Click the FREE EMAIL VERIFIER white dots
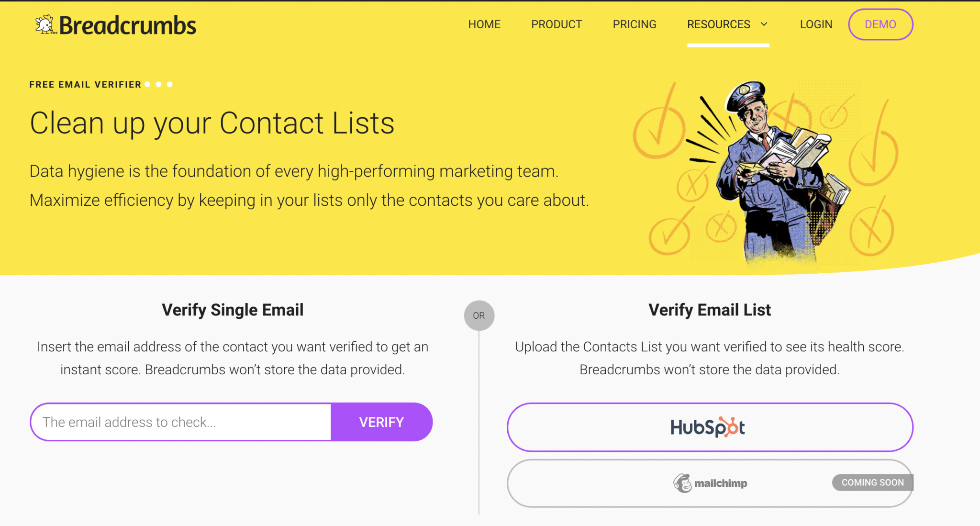This screenshot has height=526, width=980. (158, 84)
